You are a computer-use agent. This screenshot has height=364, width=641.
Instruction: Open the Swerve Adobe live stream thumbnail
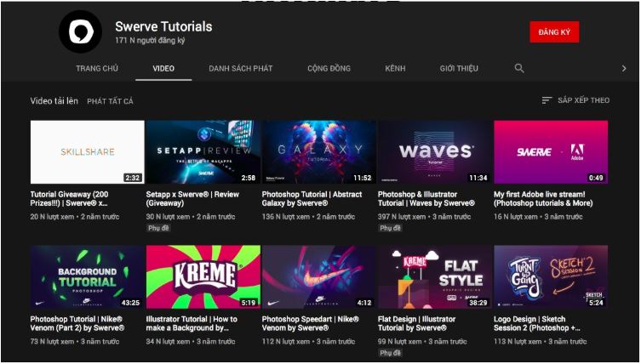pos(551,152)
